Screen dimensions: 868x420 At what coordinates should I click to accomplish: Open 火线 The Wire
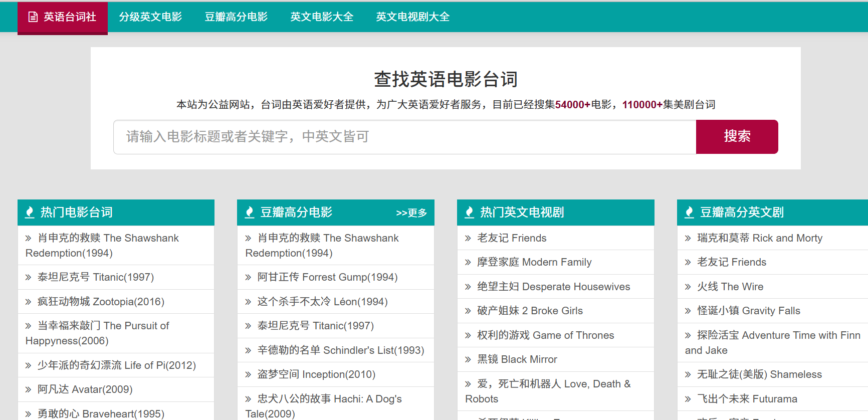pyautogui.click(x=730, y=287)
